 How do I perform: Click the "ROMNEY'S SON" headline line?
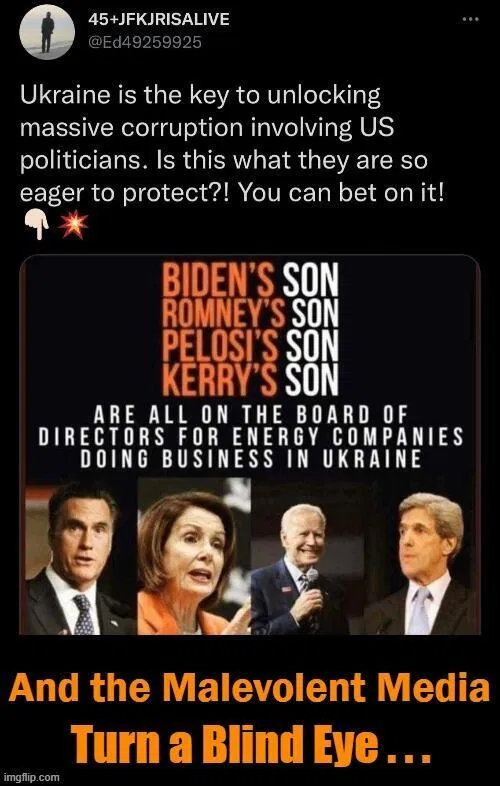click(x=250, y=313)
